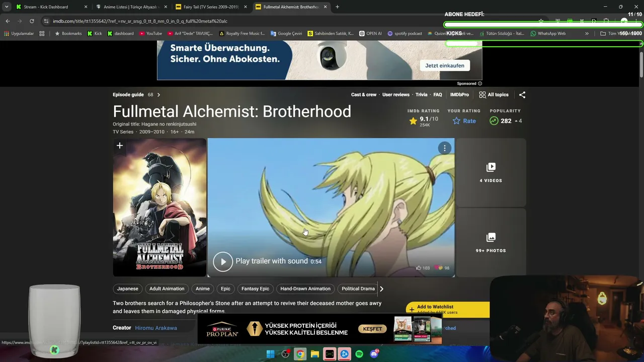This screenshot has height=362, width=644.
Task: Open the new browser tab
Action: tap(337, 7)
